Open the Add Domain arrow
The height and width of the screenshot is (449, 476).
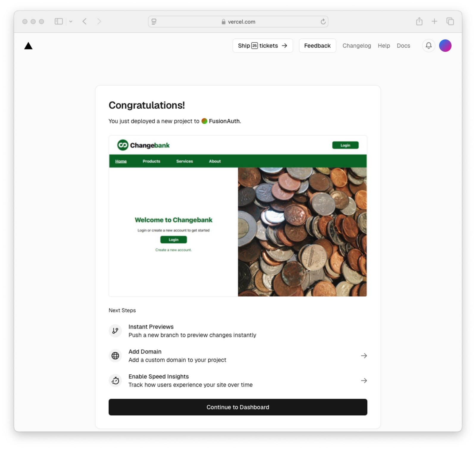(x=364, y=356)
